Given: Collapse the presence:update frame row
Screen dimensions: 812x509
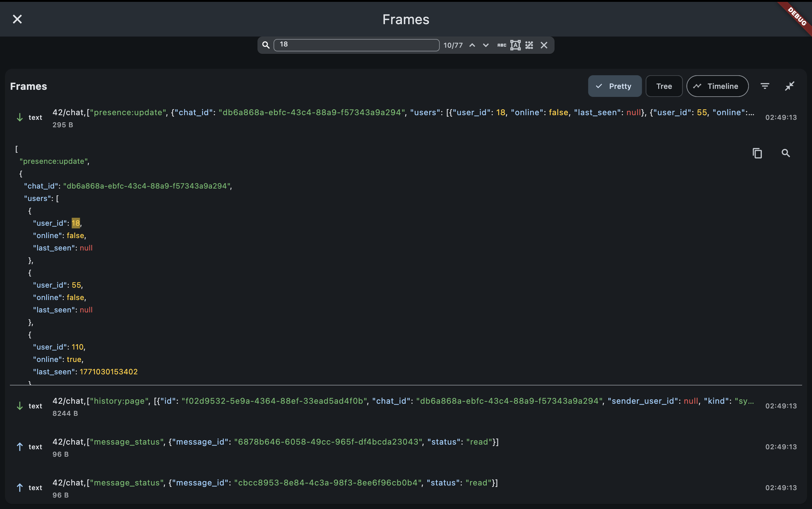Looking at the screenshot, I should pos(404,117).
